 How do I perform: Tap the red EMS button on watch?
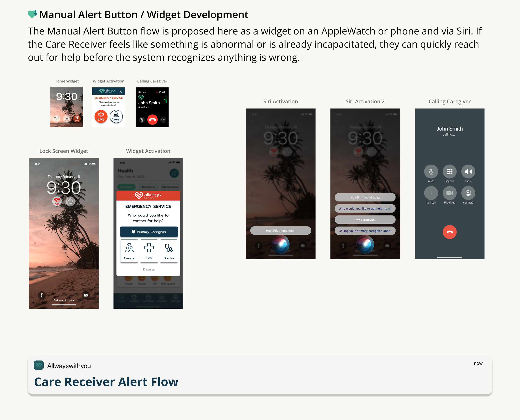[101, 117]
